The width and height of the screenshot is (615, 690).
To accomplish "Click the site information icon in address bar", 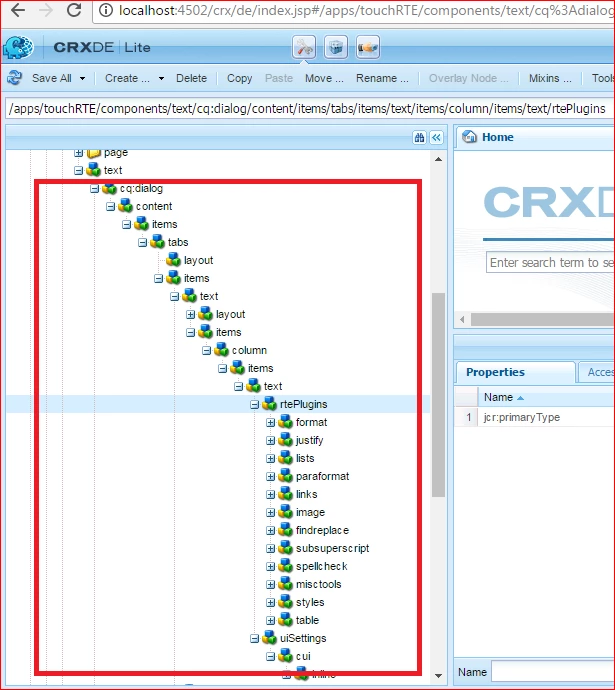I will click(x=106, y=10).
